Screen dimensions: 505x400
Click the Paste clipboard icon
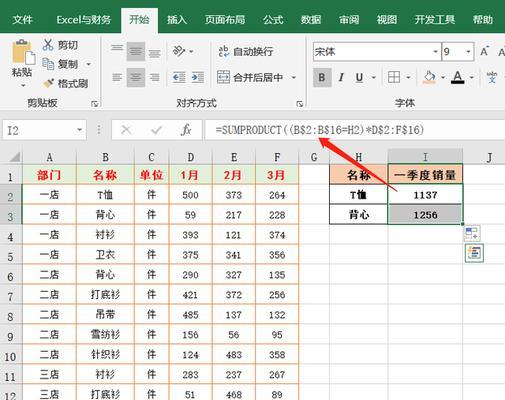coord(23,52)
